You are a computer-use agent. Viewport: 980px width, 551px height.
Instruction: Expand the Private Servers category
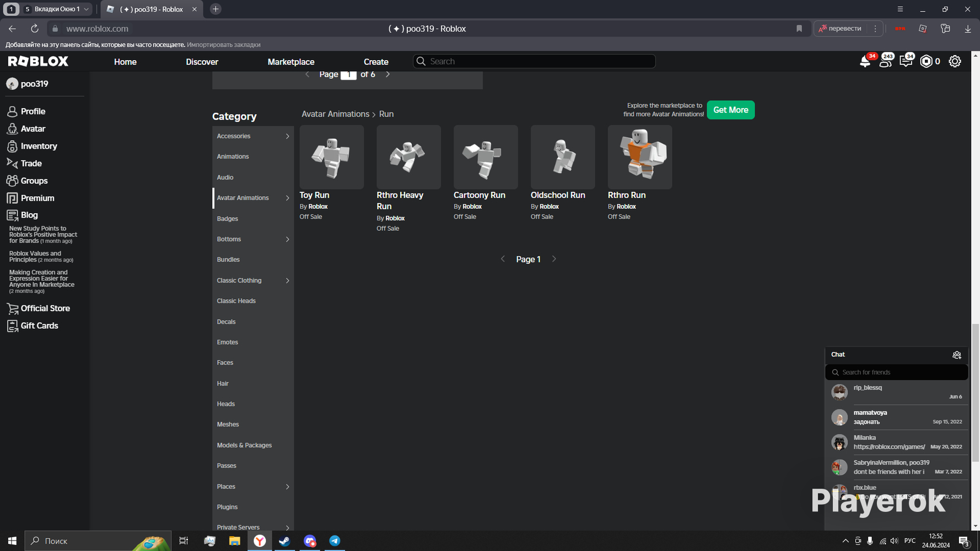[x=287, y=527]
